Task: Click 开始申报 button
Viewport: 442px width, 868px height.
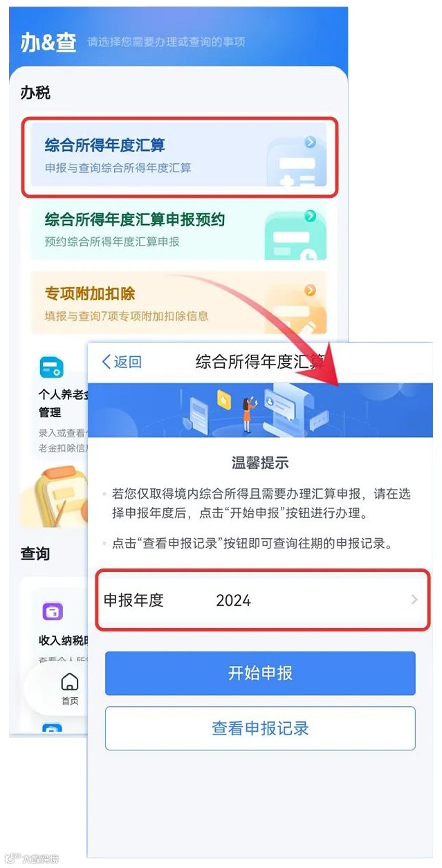Action: (x=260, y=673)
